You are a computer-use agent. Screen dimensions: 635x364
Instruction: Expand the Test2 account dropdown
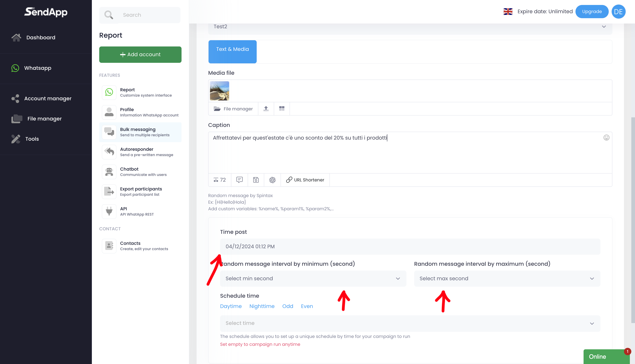[410, 26]
